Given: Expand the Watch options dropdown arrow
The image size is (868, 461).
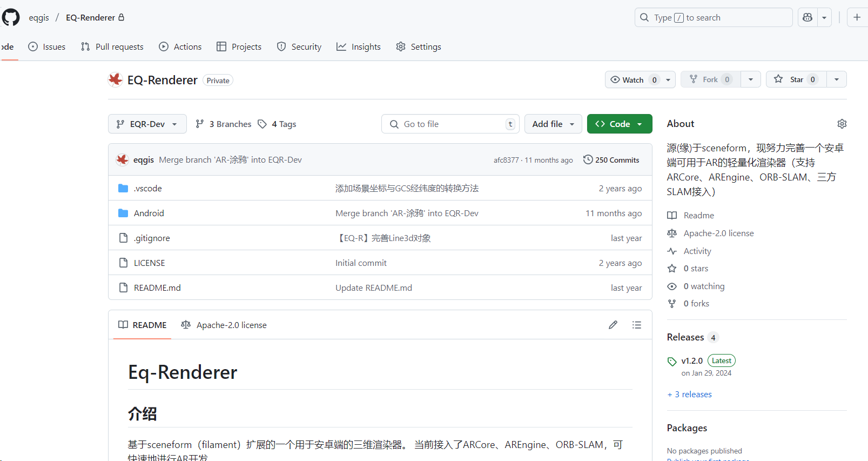Looking at the screenshot, I should coord(669,79).
